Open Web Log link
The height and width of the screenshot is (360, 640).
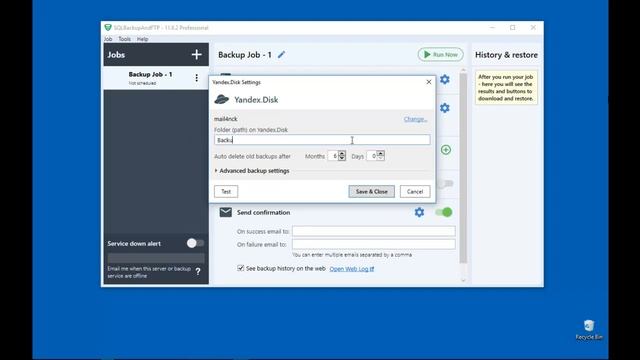[x=351, y=269]
